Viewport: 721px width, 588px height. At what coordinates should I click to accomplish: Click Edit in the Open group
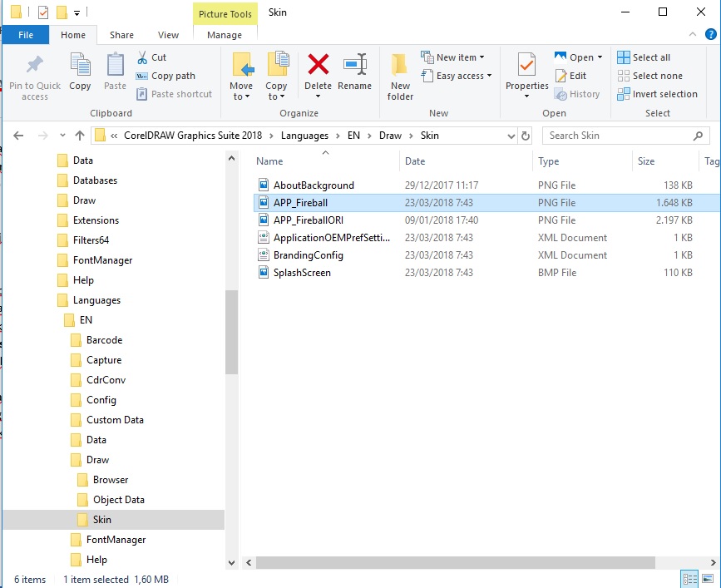(570, 76)
